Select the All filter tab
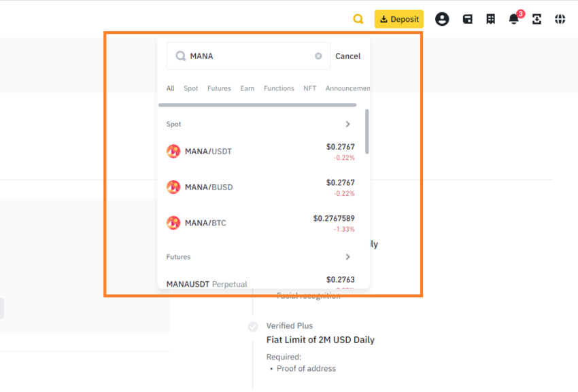This screenshot has width=578, height=392. pos(170,88)
